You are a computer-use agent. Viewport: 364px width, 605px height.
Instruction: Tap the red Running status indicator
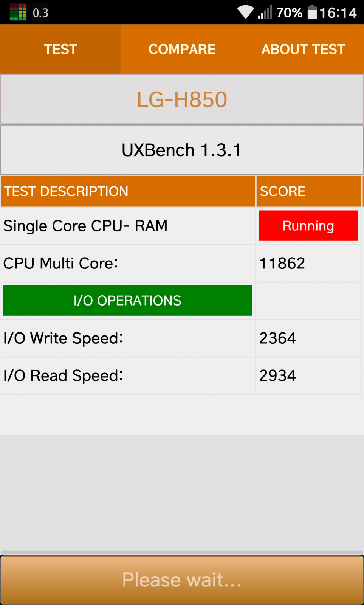click(x=308, y=226)
